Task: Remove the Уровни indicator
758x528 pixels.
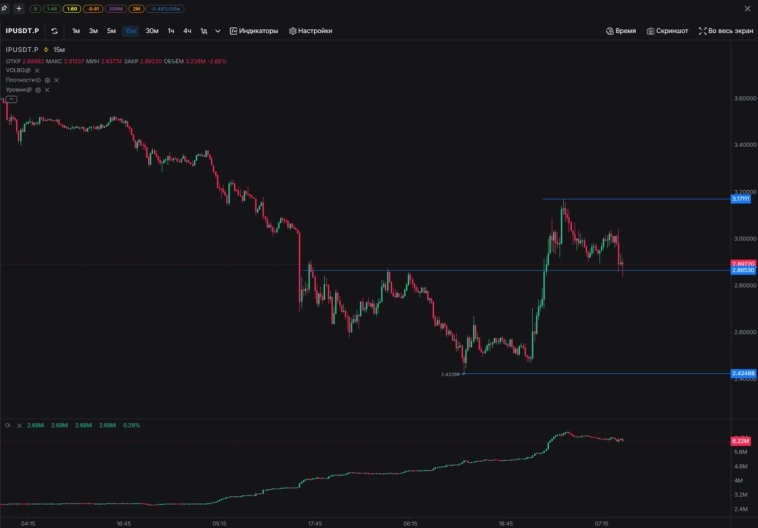Action: point(47,90)
